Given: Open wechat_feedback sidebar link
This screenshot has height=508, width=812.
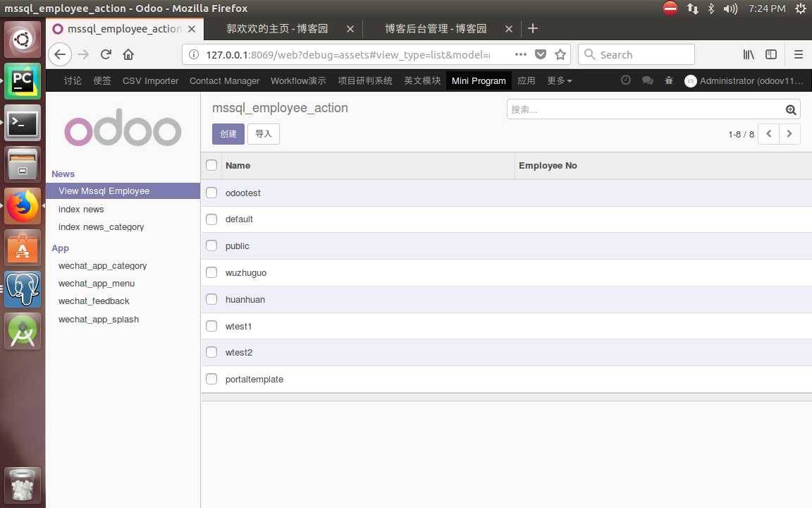Looking at the screenshot, I should coord(94,301).
